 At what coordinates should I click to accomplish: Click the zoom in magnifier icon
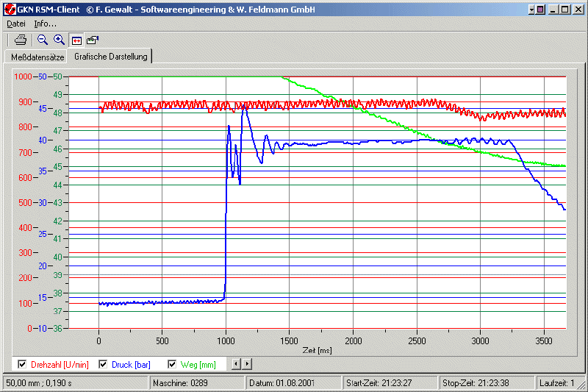(x=59, y=40)
